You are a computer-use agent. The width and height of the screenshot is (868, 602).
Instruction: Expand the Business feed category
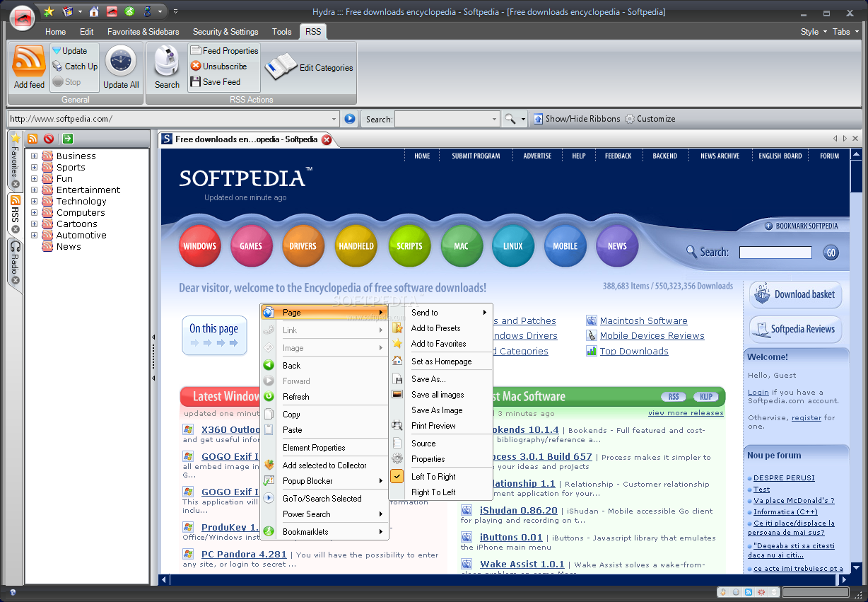pyautogui.click(x=34, y=156)
